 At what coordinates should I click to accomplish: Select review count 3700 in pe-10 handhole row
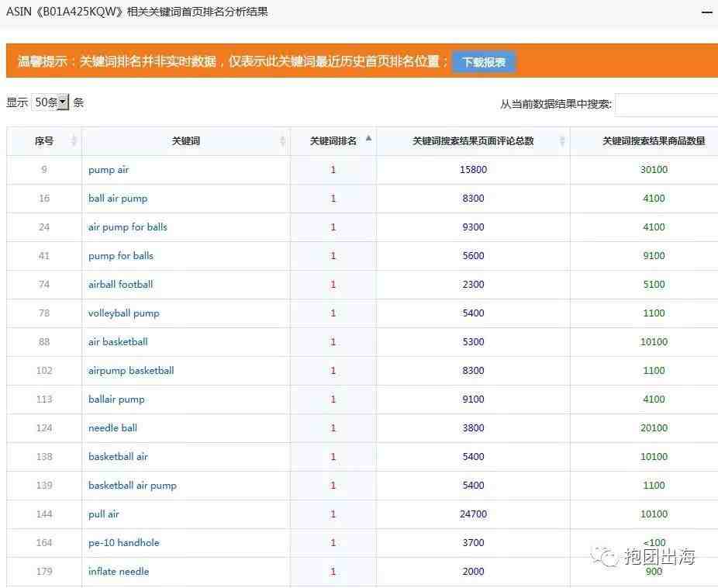(x=473, y=543)
